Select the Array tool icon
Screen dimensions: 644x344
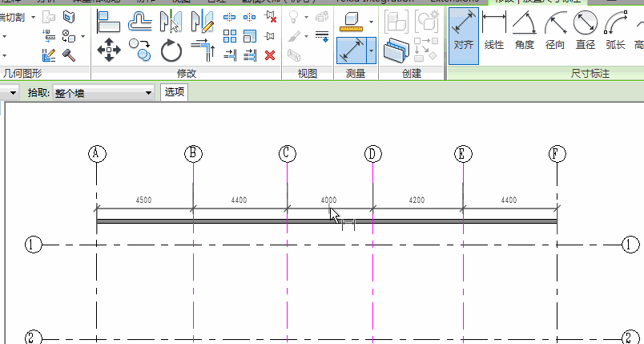[231, 36]
